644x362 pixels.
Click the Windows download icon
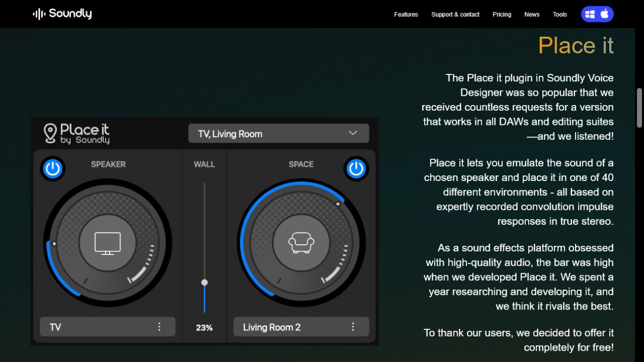[x=590, y=14]
